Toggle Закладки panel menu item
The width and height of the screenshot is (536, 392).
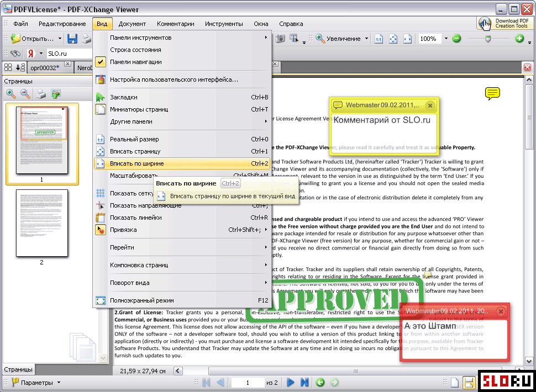click(x=182, y=97)
